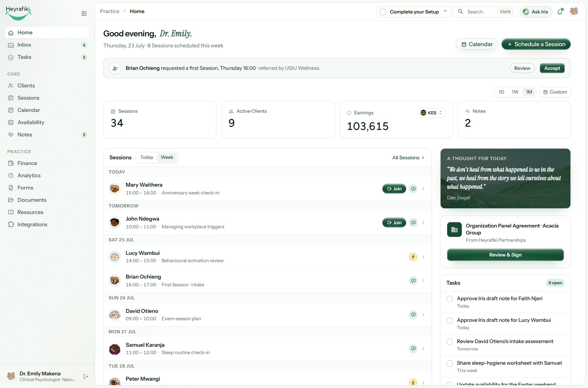The width and height of the screenshot is (588, 388).
Task: Expand Lucy Wambui session chevron
Action: click(x=423, y=257)
